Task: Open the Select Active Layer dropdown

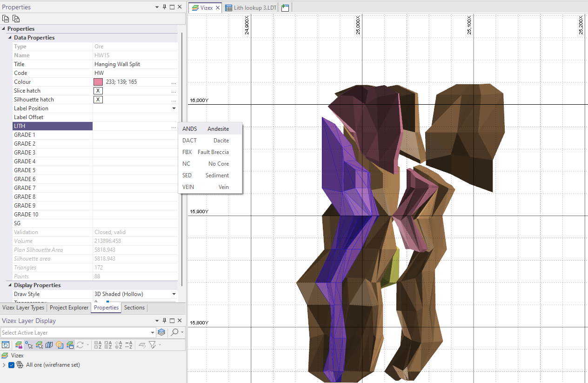Action: pyautogui.click(x=153, y=332)
